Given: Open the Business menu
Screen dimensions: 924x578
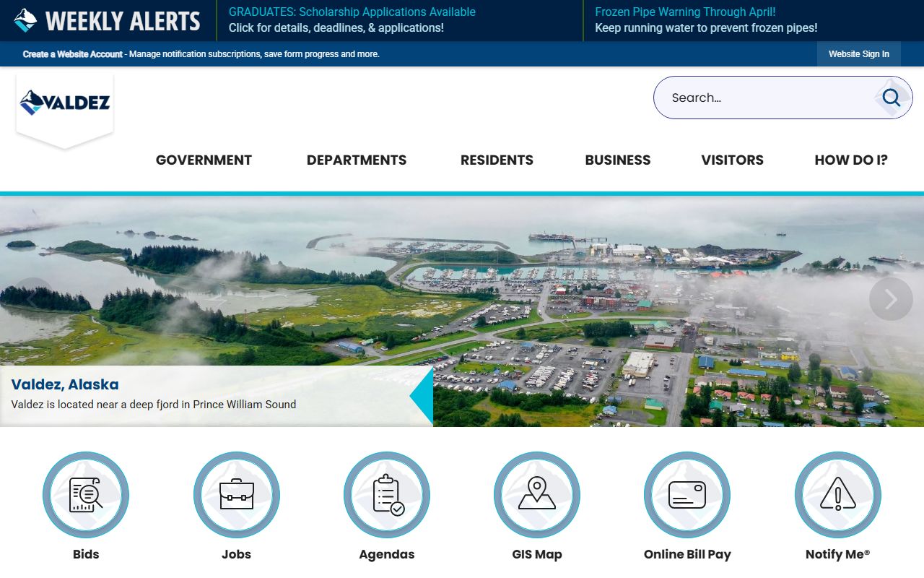Looking at the screenshot, I should coord(618,160).
